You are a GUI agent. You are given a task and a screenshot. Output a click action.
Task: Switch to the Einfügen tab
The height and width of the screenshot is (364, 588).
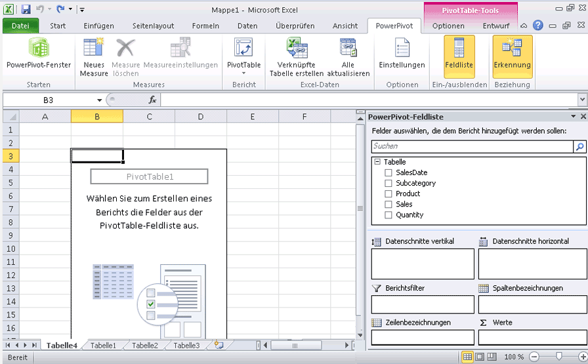click(98, 26)
